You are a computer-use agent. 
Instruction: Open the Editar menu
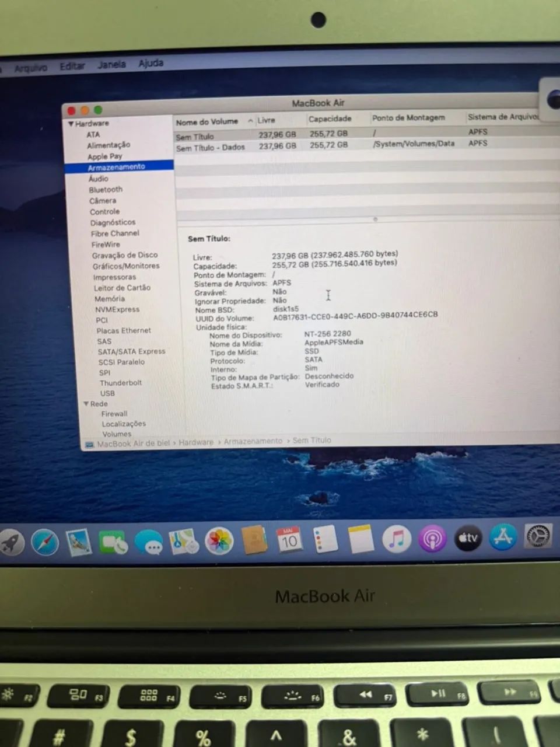[x=72, y=66]
